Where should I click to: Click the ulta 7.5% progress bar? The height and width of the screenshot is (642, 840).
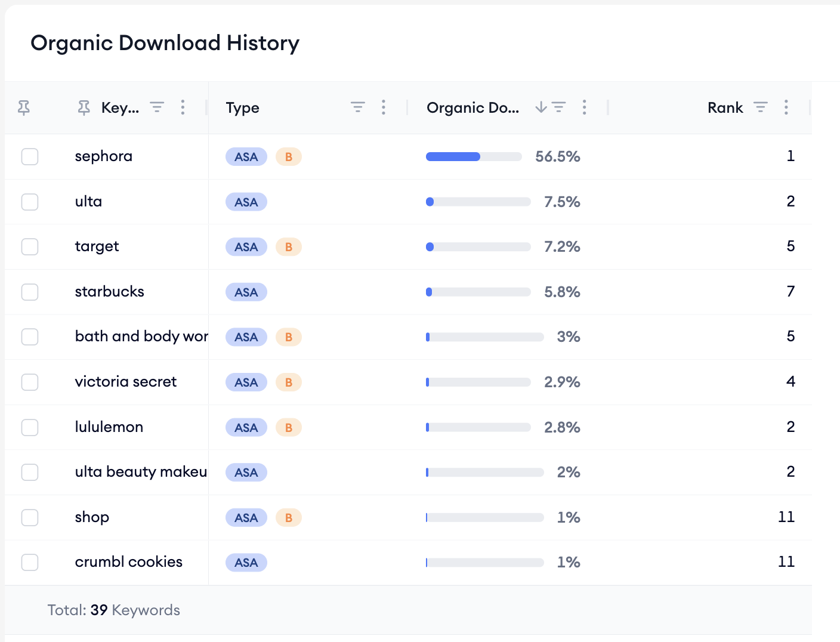[478, 202]
